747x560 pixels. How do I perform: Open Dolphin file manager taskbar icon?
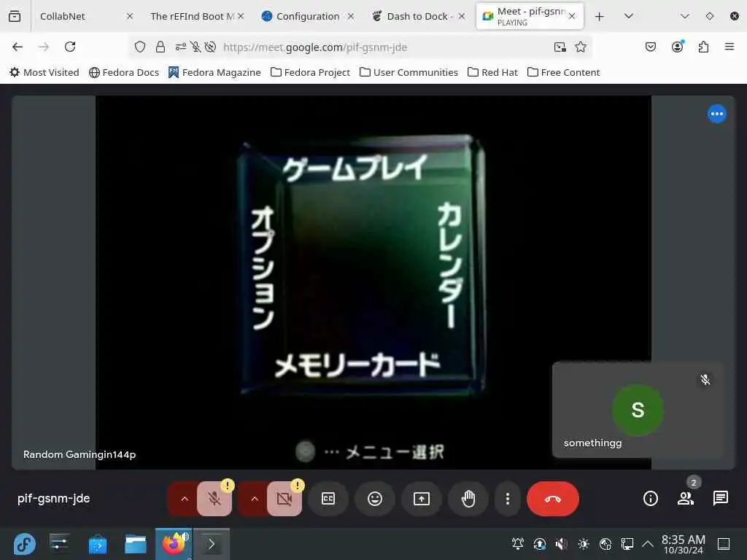coord(135,544)
